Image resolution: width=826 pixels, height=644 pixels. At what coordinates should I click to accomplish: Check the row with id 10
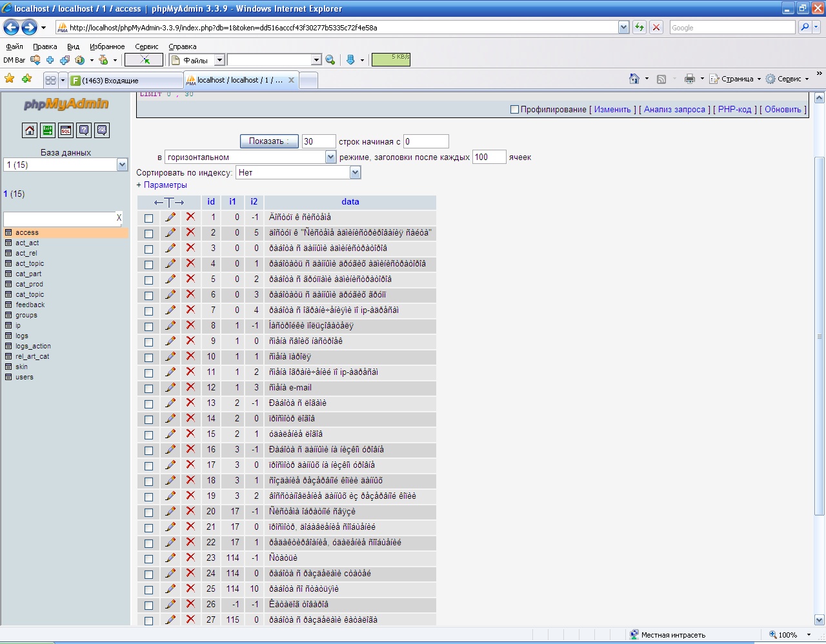(149, 357)
